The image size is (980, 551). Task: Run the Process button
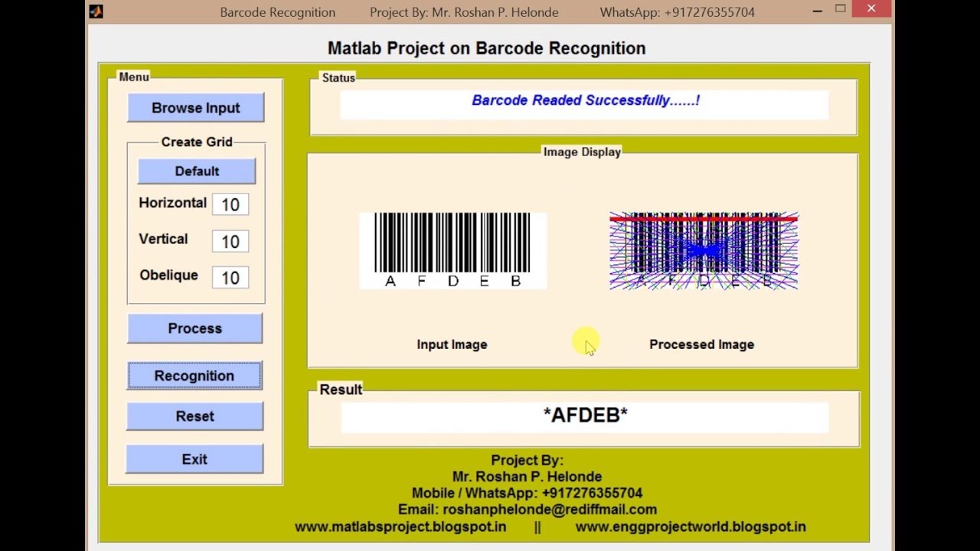[194, 328]
